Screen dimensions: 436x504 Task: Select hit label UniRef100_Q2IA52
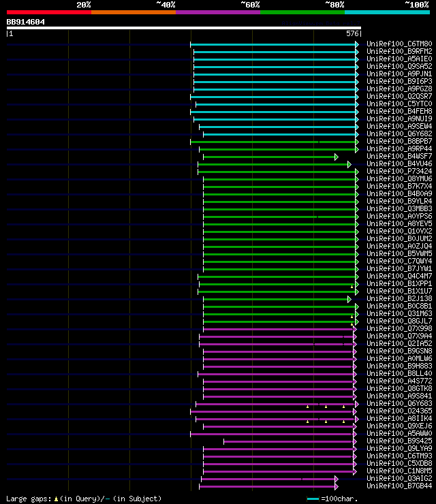(399, 343)
